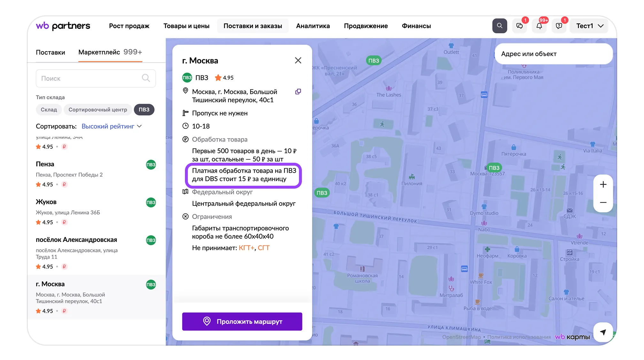Click ПВЗ map marker above Москва 123557
Image resolution: width=644 pixels, height=360 pixels.
(x=494, y=168)
